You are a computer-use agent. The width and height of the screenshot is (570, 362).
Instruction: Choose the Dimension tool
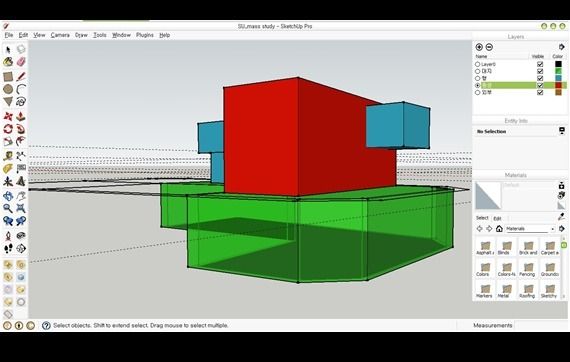tap(21, 156)
